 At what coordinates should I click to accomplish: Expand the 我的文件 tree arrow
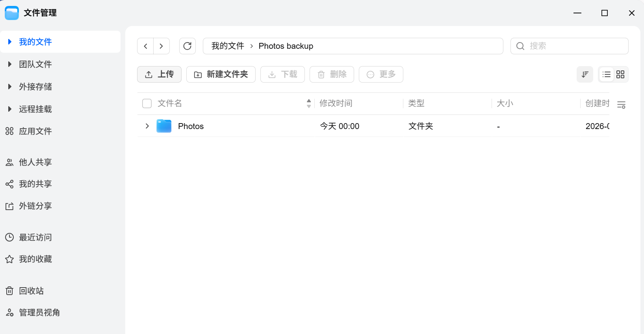(x=10, y=42)
